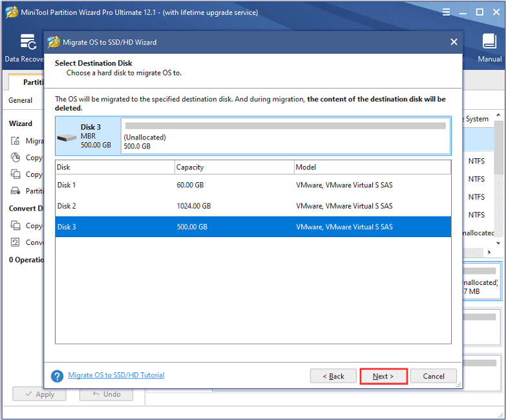The width and height of the screenshot is (506, 420).
Task: Switch to the Partition Management tab
Action: (26, 82)
